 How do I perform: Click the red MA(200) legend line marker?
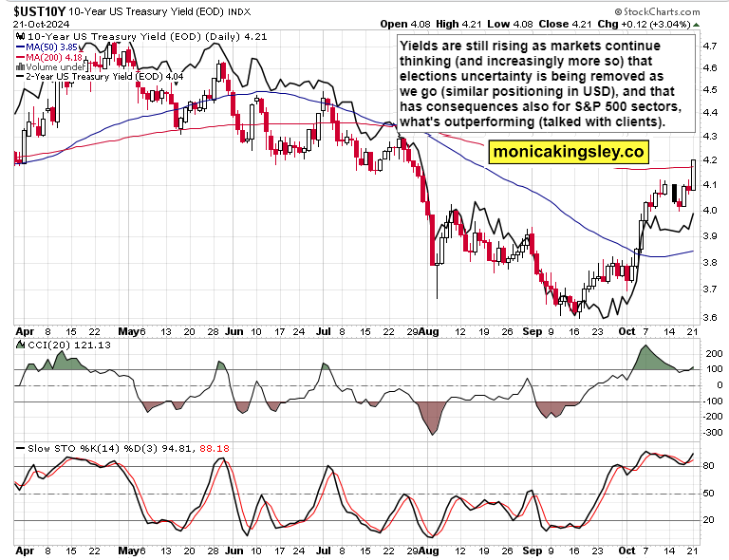tap(22, 58)
